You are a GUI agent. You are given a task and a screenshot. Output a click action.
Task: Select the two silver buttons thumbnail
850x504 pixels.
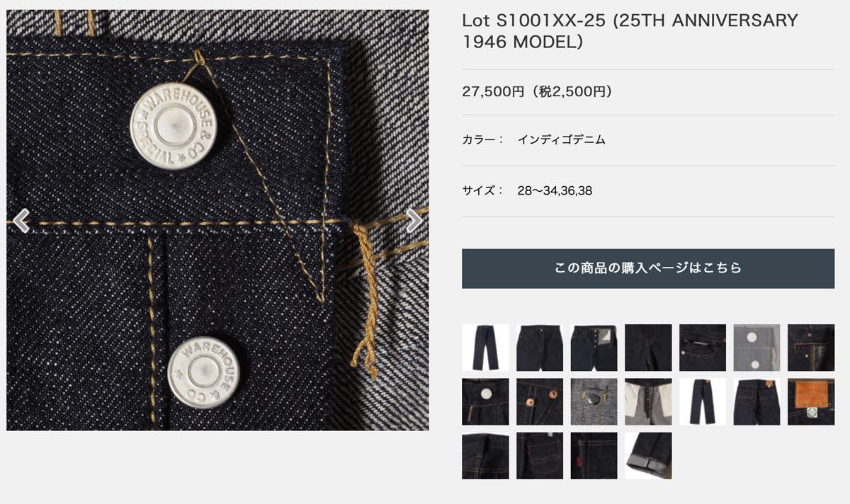point(756,348)
